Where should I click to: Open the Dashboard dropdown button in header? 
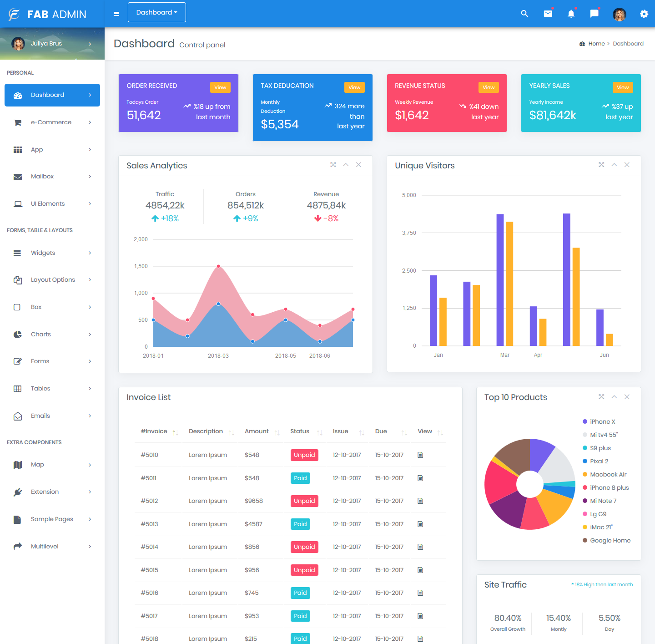(x=157, y=12)
